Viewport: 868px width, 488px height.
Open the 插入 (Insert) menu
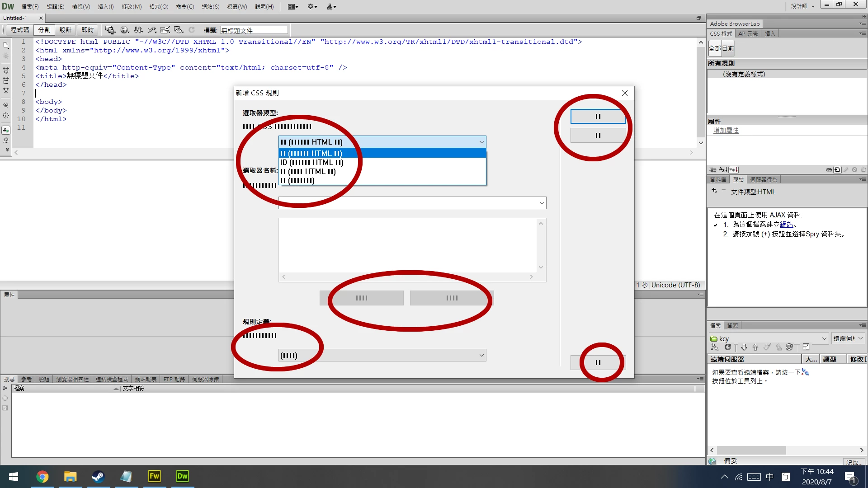tap(105, 6)
